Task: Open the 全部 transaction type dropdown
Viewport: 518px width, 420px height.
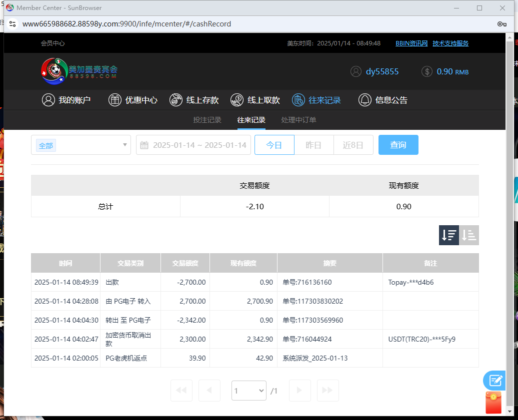Action: pyautogui.click(x=80, y=145)
